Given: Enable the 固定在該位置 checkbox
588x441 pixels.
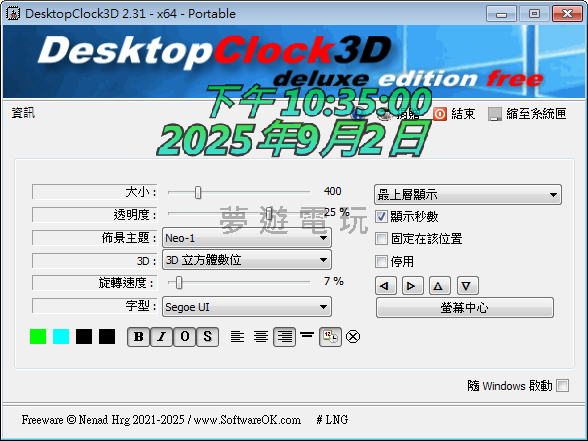Looking at the screenshot, I should 381,239.
